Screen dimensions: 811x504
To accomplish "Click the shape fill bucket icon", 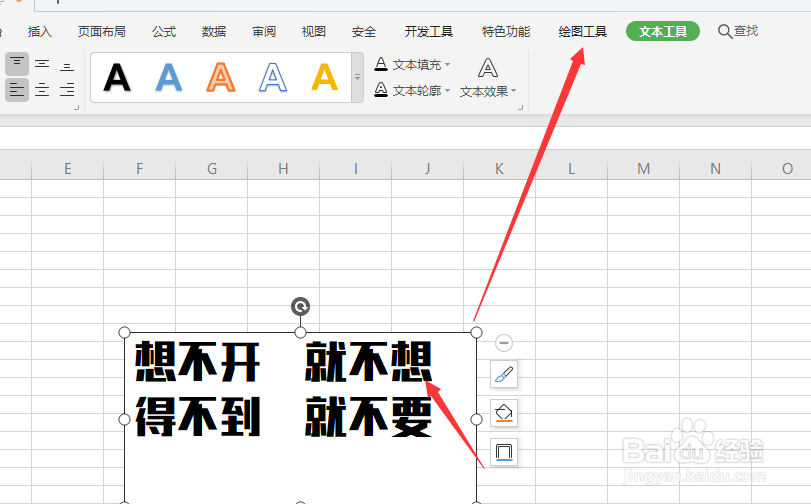I will pyautogui.click(x=504, y=413).
